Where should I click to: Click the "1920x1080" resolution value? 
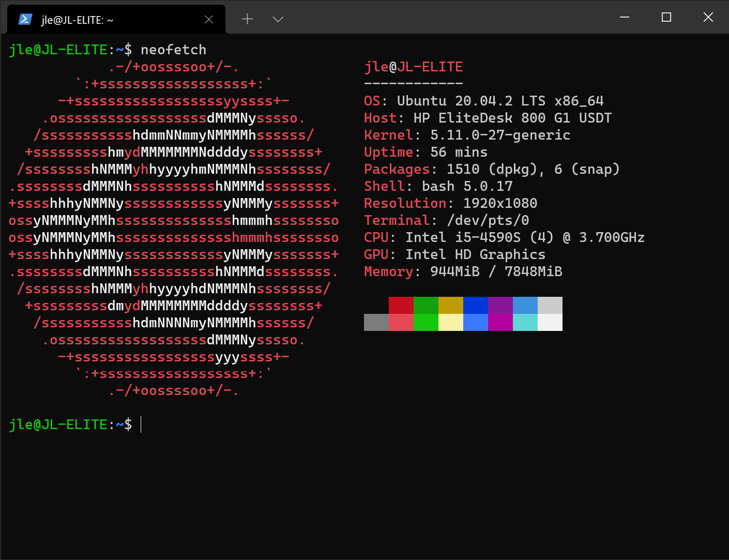click(x=500, y=203)
